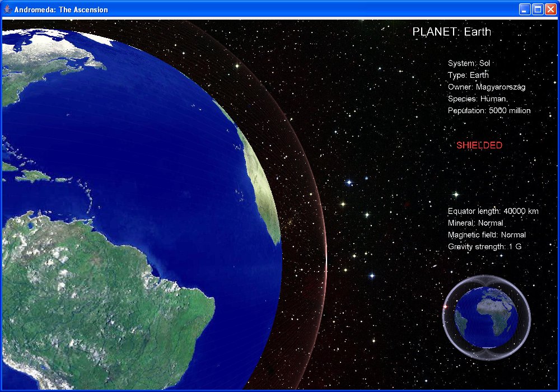Click the Mineral: Normal label
560x392 pixels.
475,223
